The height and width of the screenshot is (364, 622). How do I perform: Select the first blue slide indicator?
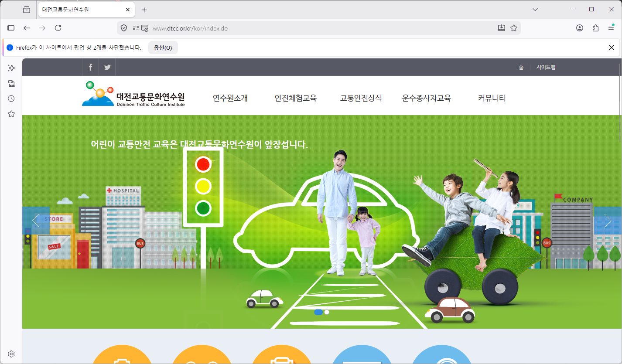[318, 312]
